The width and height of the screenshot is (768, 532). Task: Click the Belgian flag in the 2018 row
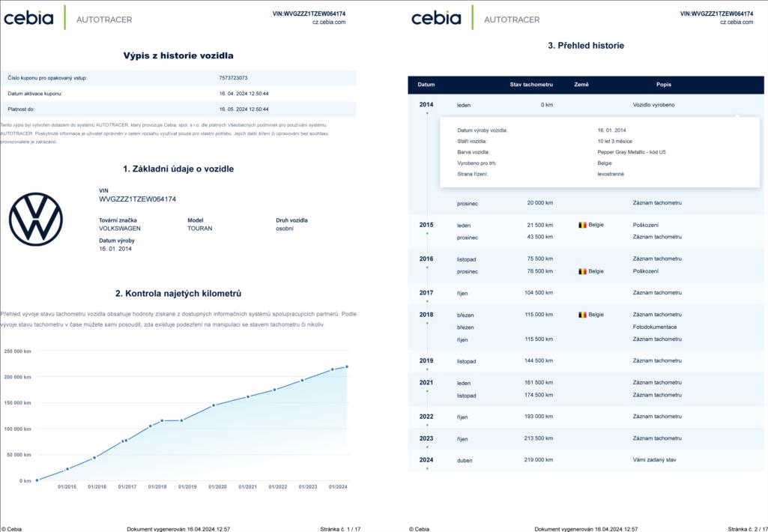582,315
